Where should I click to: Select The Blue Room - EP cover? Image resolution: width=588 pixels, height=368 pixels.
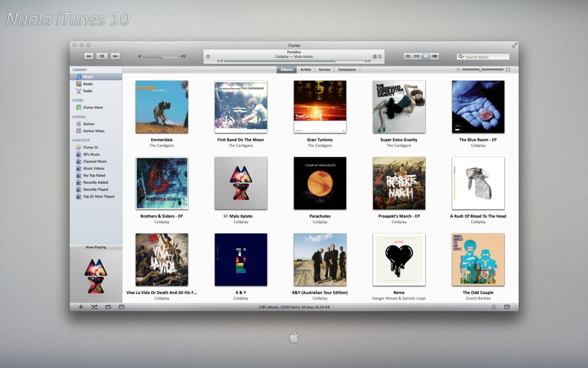pyautogui.click(x=478, y=107)
